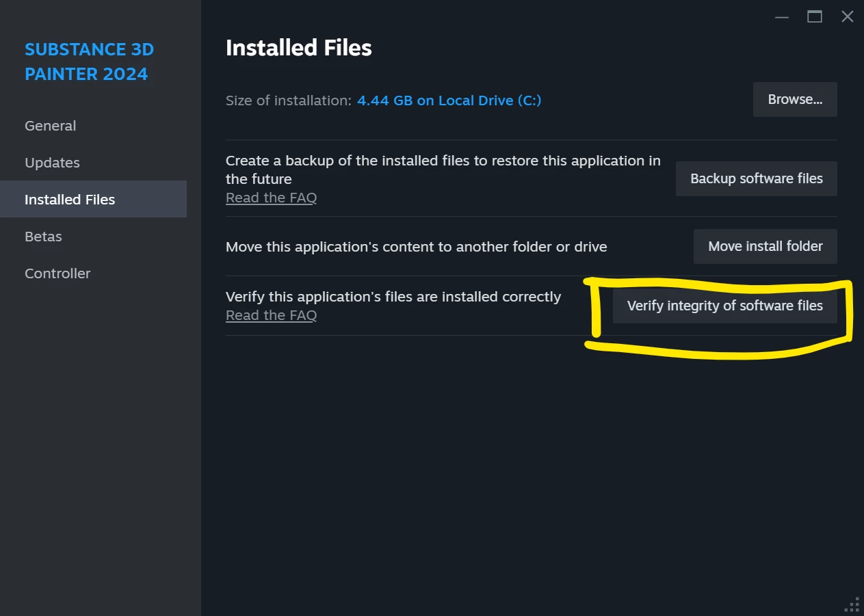Open Read the FAQ link under backup description

point(271,198)
